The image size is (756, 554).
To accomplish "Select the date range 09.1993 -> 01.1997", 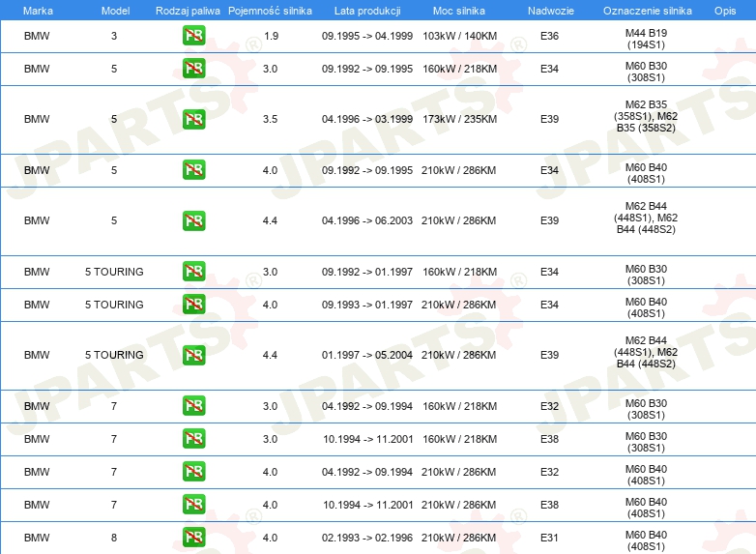I will (x=367, y=305).
